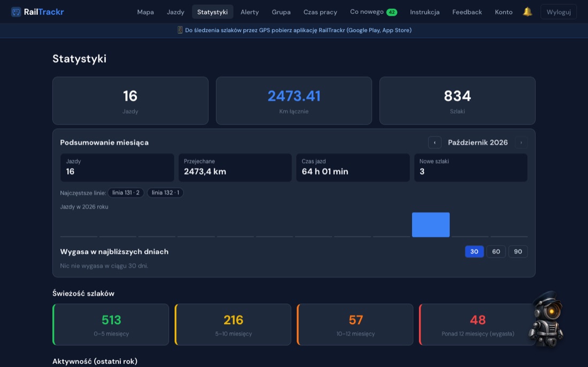Click the linia 132 chip

coord(165,193)
